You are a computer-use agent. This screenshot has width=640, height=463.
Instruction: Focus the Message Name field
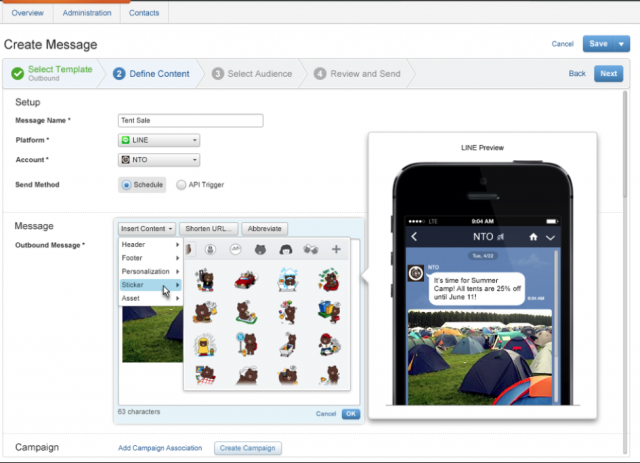pos(191,120)
